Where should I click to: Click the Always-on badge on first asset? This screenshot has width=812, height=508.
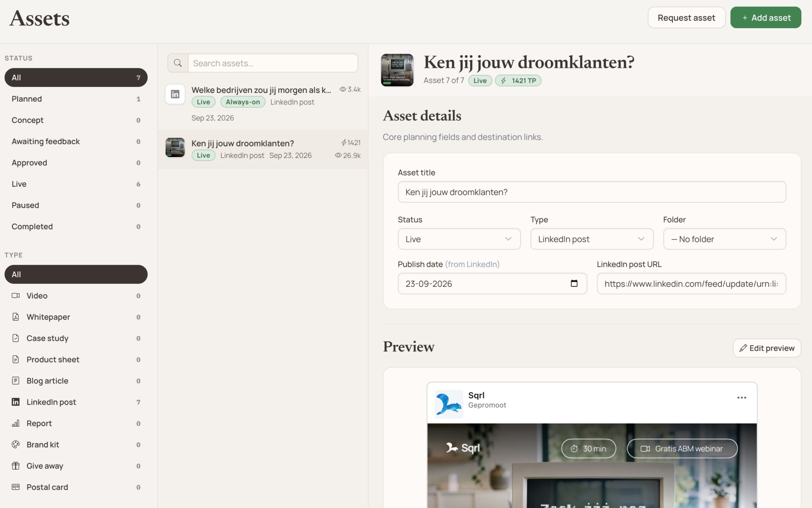[x=243, y=102]
